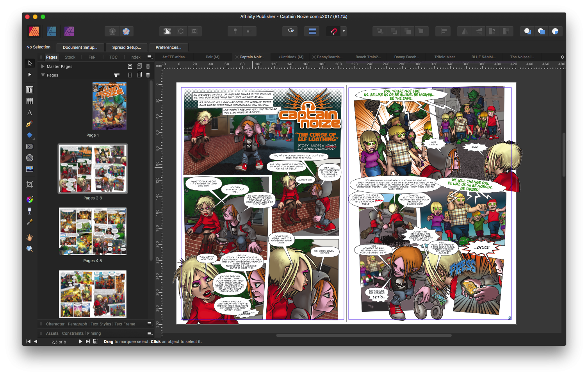Switch to the Designer persona

tap(52, 31)
